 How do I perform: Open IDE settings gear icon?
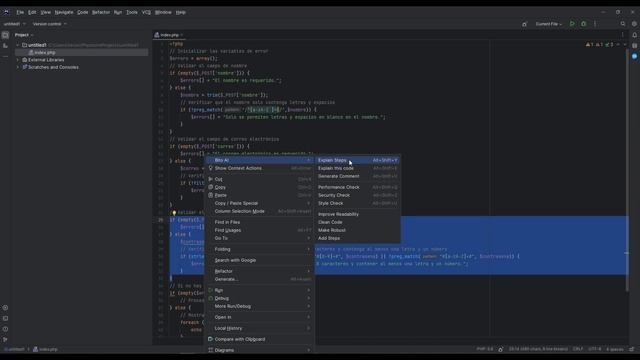(x=634, y=24)
